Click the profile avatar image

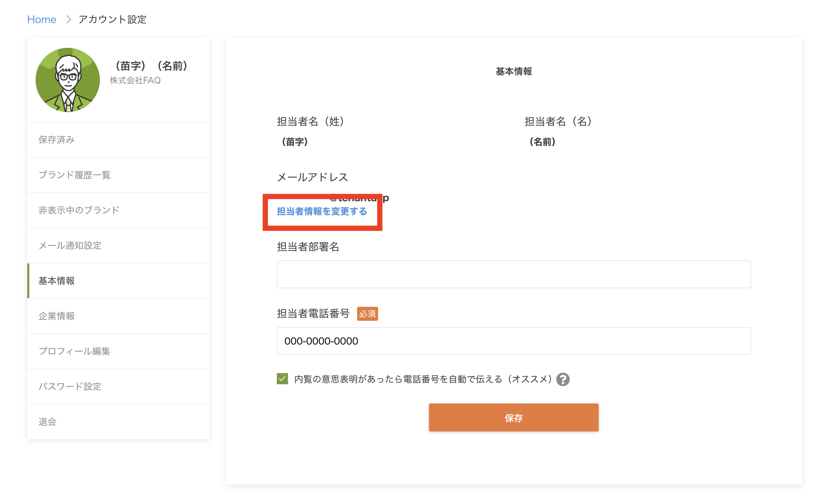point(68,80)
